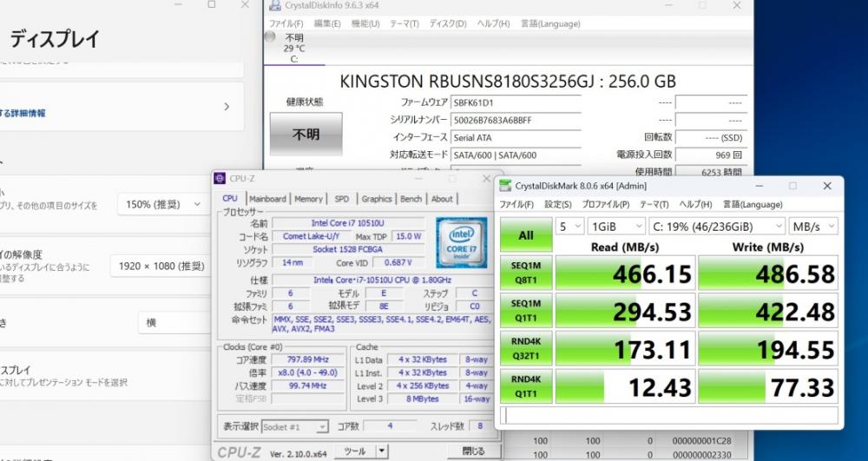
Task: Open the C: 19% drive selection dropdown
Action: pos(717,227)
